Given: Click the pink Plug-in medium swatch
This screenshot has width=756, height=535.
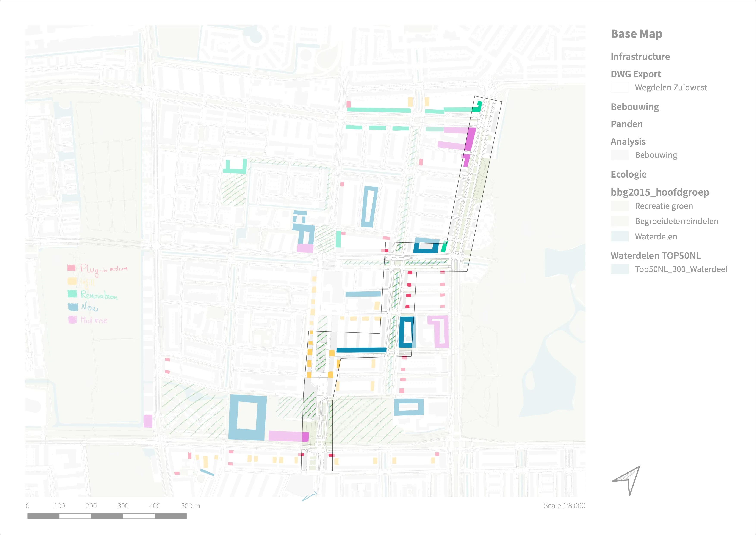Looking at the screenshot, I should (71, 268).
